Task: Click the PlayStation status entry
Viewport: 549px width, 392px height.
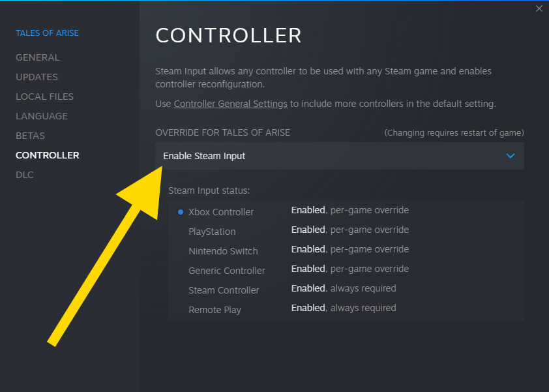Action: coord(212,232)
